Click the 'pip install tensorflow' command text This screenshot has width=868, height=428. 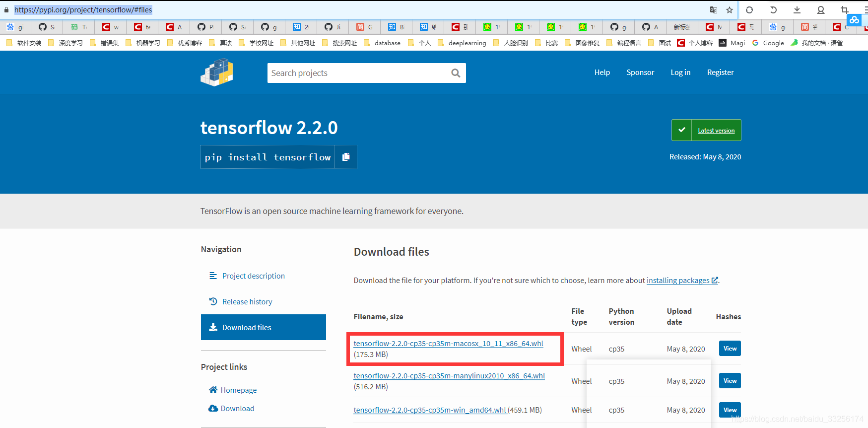point(267,157)
